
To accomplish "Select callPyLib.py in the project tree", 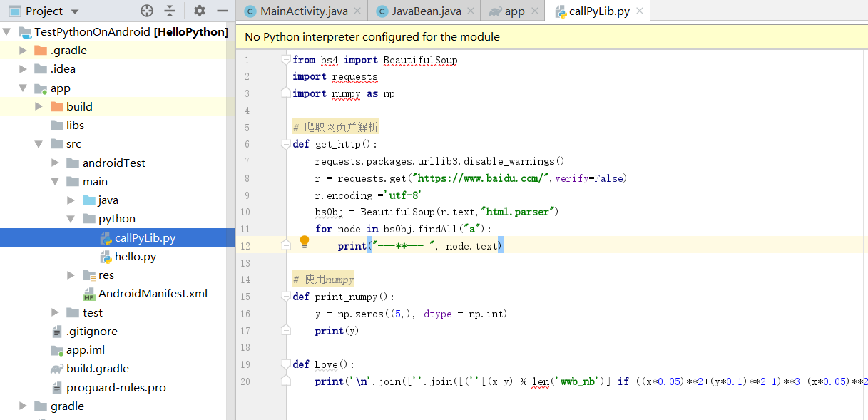I will point(146,237).
